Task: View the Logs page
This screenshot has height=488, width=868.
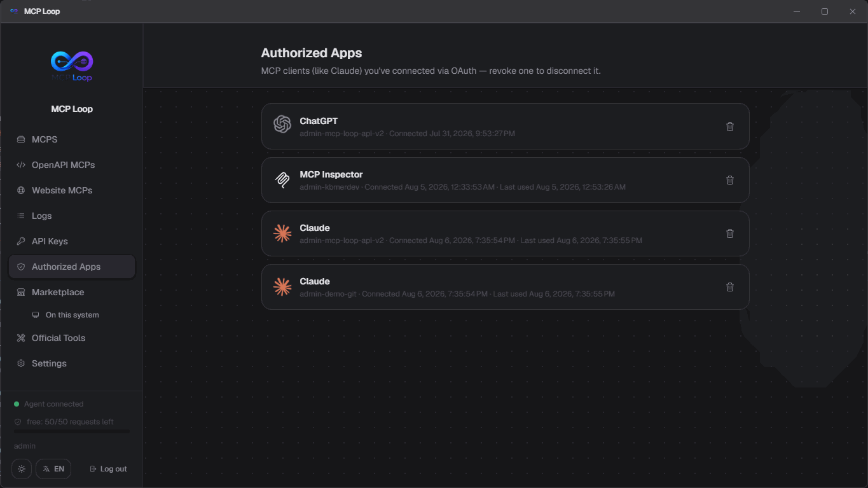Action: [x=72, y=216]
